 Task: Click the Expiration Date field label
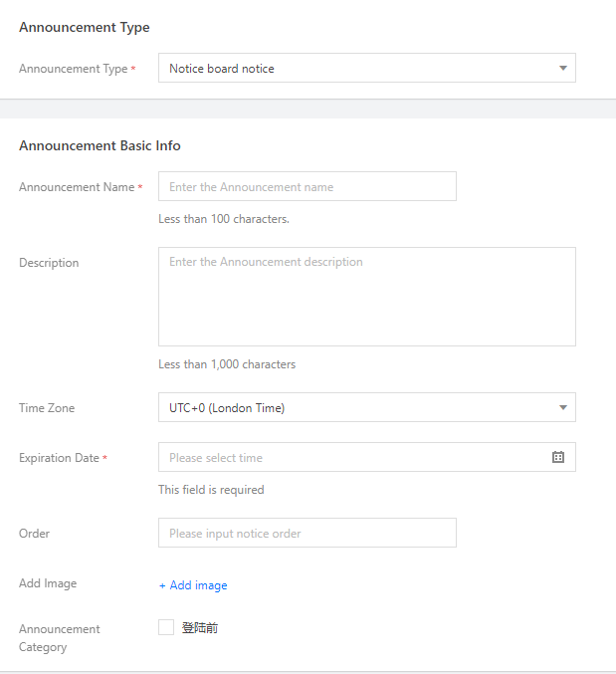coord(59,458)
